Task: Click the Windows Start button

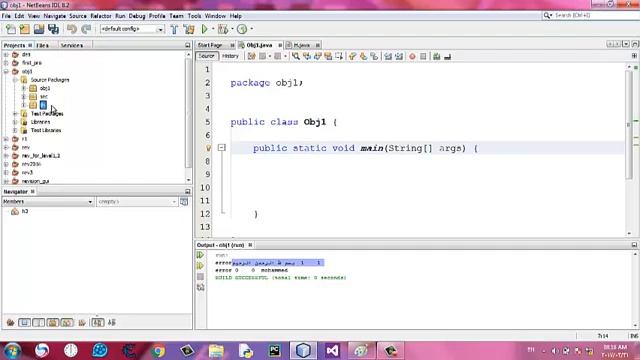Action: [11, 351]
